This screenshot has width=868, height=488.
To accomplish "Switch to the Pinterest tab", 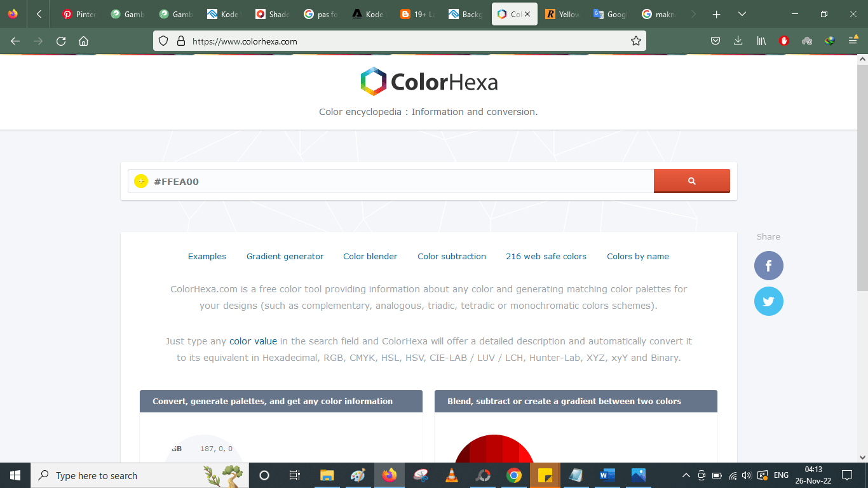I will point(79,14).
